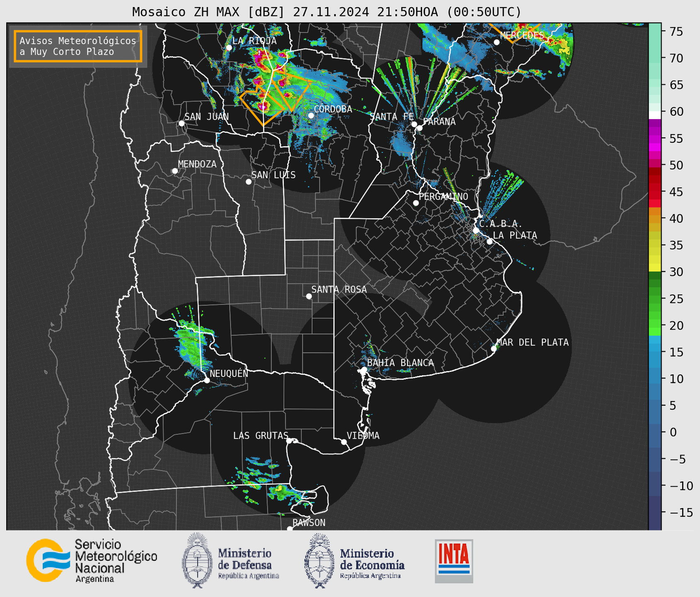The image size is (700, 597).
Task: Click the "Servicio Meteorológico Nacional" text
Action: pyautogui.click(x=116, y=557)
